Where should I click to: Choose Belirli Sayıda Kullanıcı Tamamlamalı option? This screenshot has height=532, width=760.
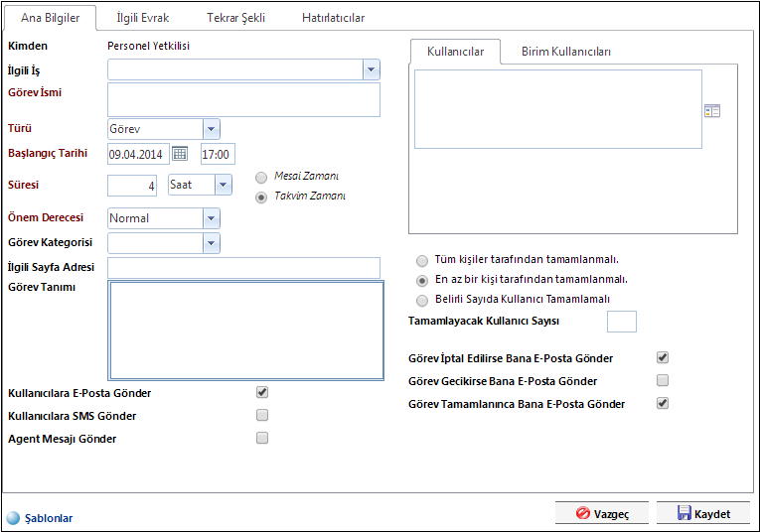point(422,301)
